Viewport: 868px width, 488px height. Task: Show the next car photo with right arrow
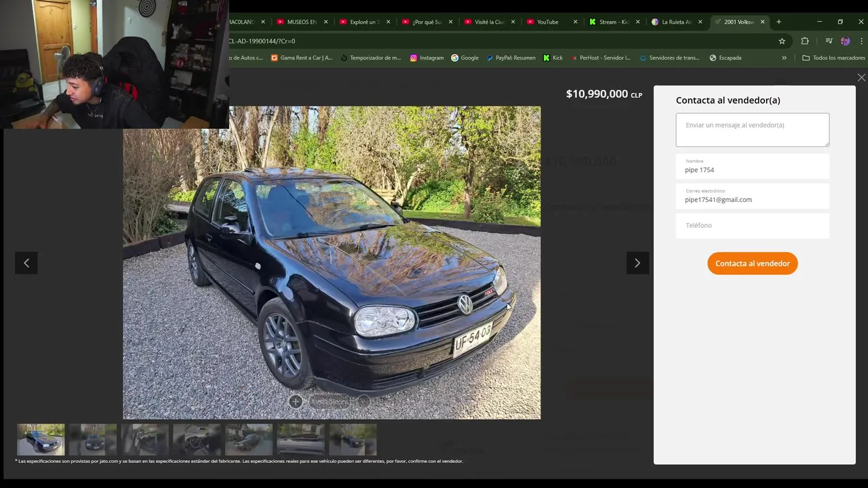[x=637, y=263]
